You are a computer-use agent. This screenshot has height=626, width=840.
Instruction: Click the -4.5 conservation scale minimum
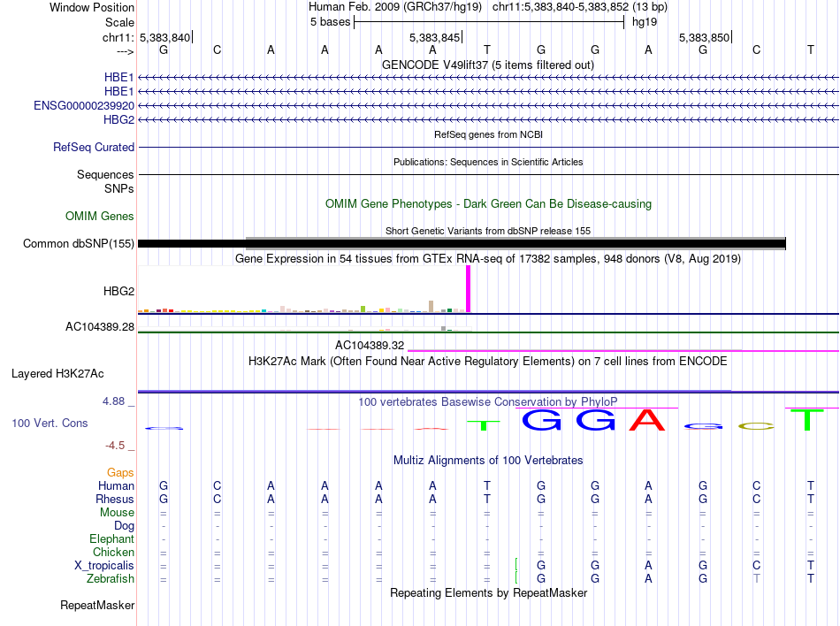pos(115,446)
